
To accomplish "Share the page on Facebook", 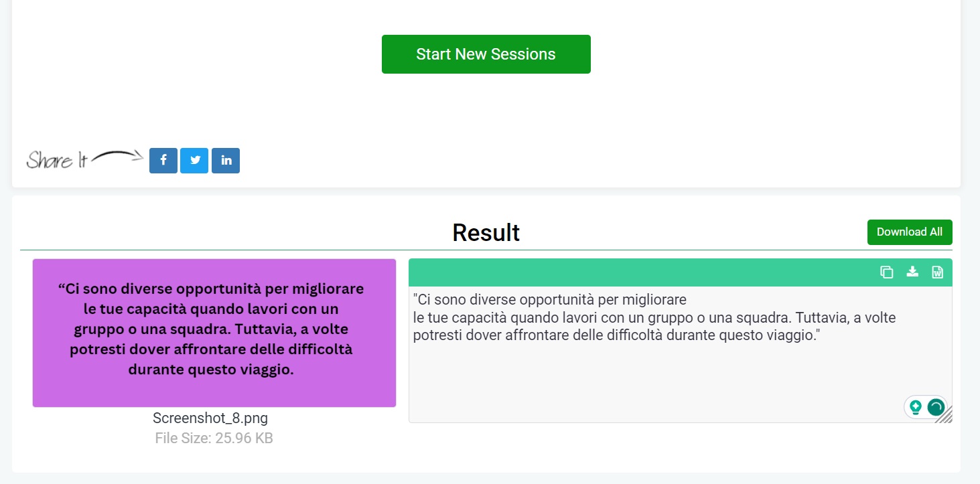I will pos(163,161).
